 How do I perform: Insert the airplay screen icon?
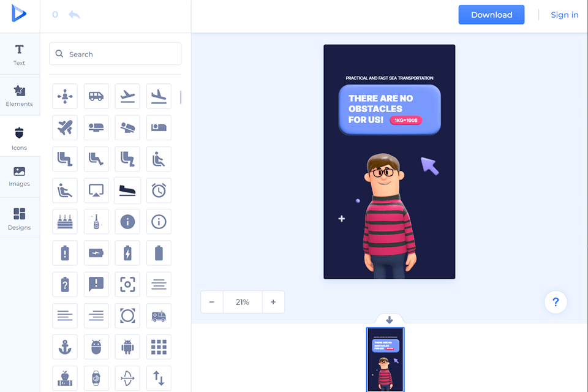(96, 190)
